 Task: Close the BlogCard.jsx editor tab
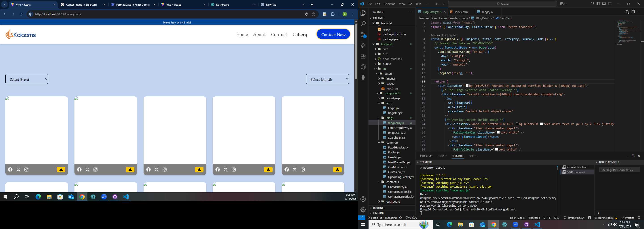[x=445, y=12]
